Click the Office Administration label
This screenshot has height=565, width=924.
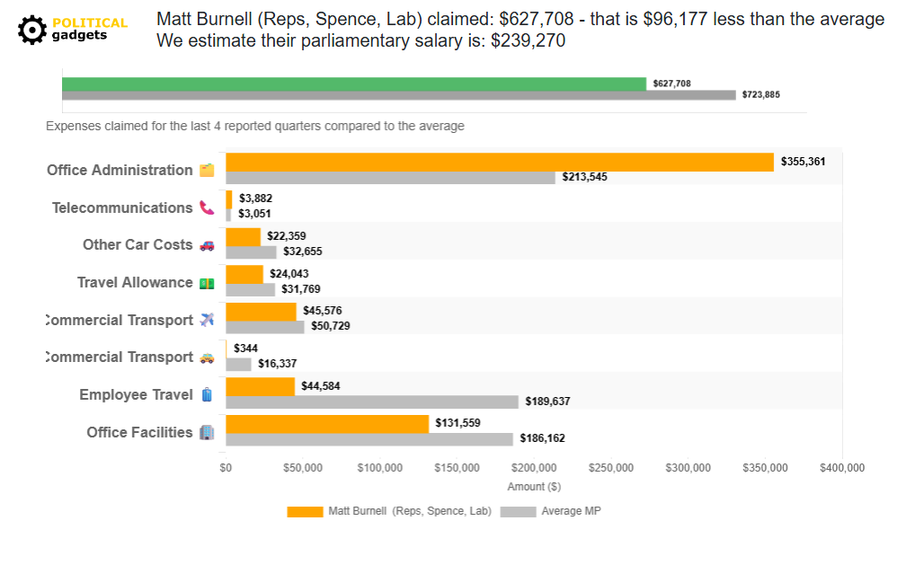click(120, 171)
